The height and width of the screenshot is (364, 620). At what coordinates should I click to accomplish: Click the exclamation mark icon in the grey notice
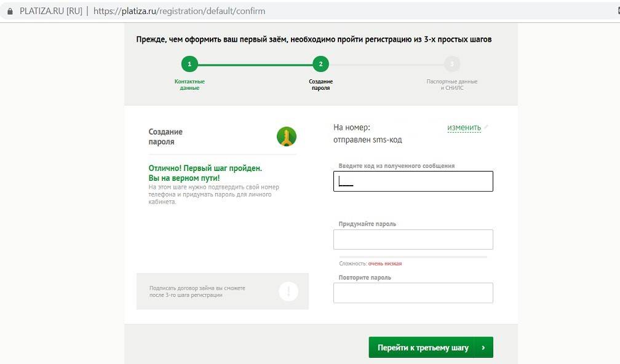(288, 291)
